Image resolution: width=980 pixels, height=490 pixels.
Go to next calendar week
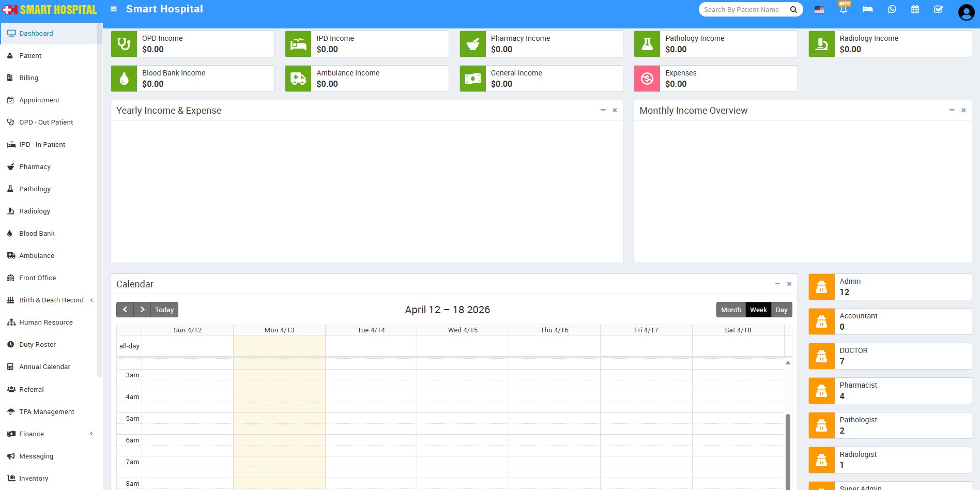click(x=142, y=310)
